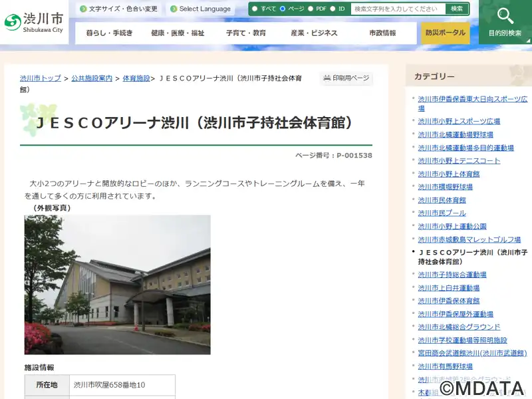Open the 産業・ビジネス menu
Screen dimensions: 532x399
[x=314, y=33]
